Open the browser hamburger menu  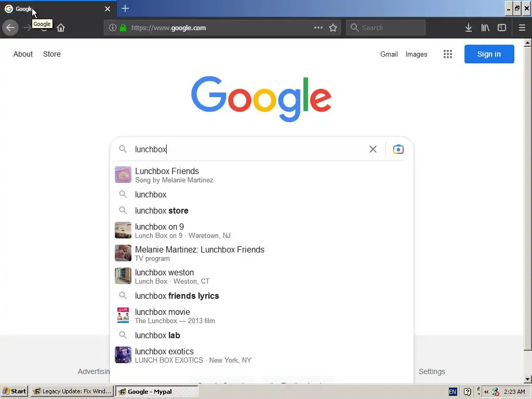(522, 28)
